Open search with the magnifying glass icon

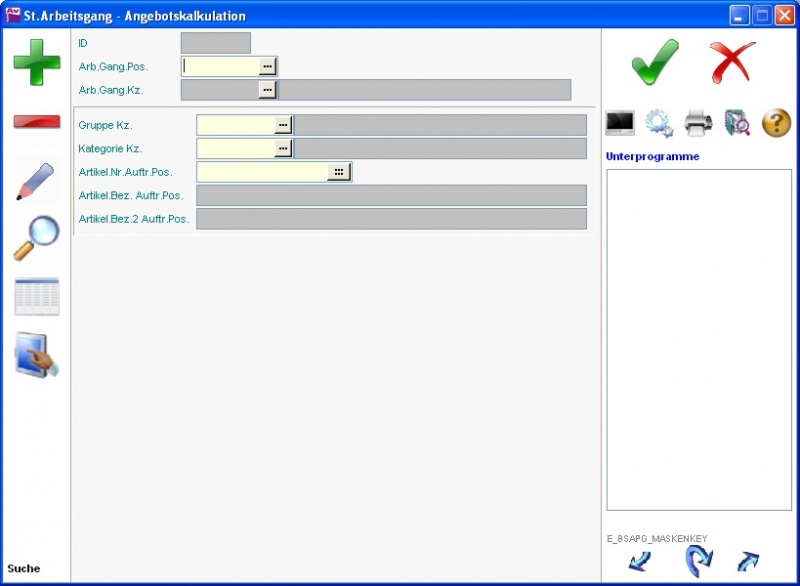[x=36, y=238]
